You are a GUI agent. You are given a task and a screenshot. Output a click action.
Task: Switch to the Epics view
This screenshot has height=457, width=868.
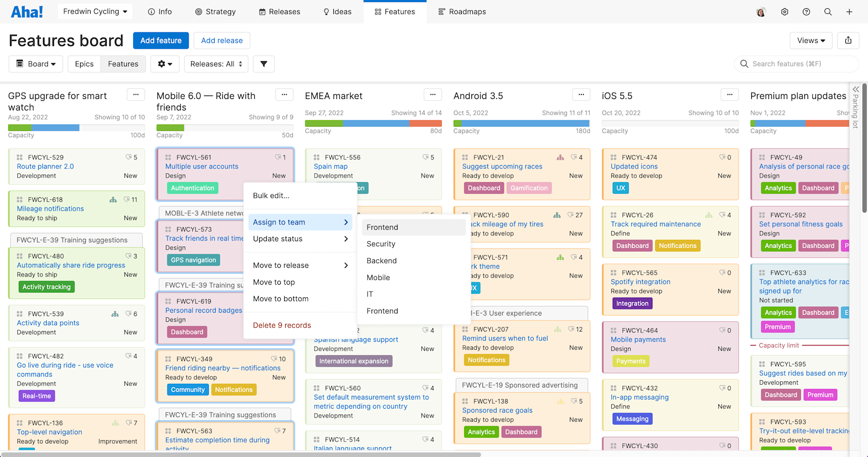(84, 64)
